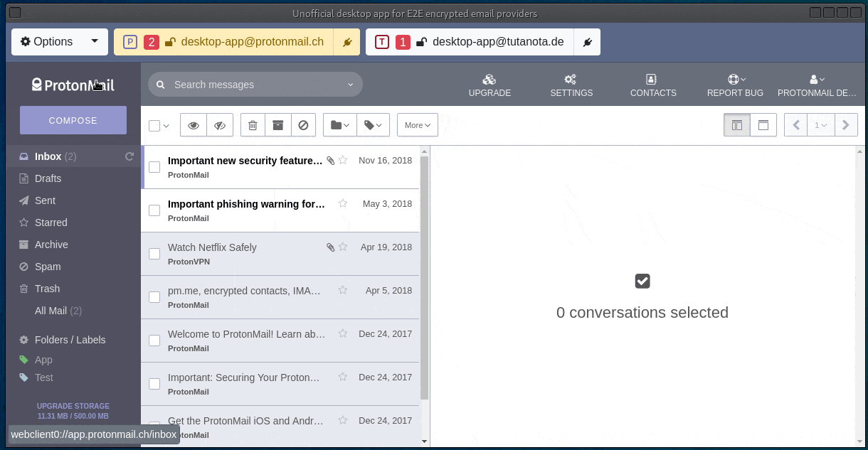
Task: Star the 'Important new security feature' message
Action: pyautogui.click(x=343, y=161)
